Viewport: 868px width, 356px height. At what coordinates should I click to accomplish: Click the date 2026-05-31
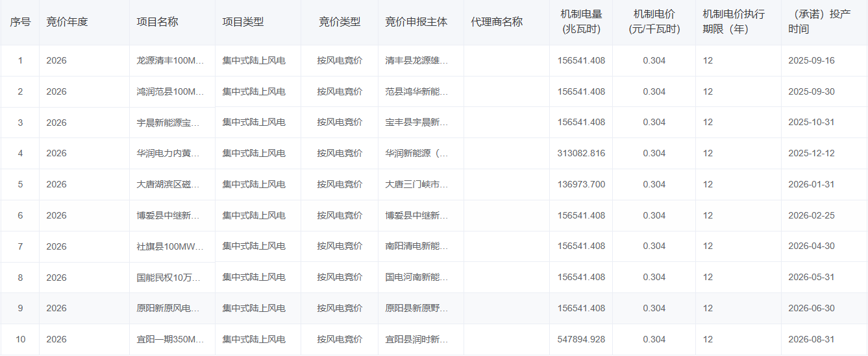(x=812, y=278)
